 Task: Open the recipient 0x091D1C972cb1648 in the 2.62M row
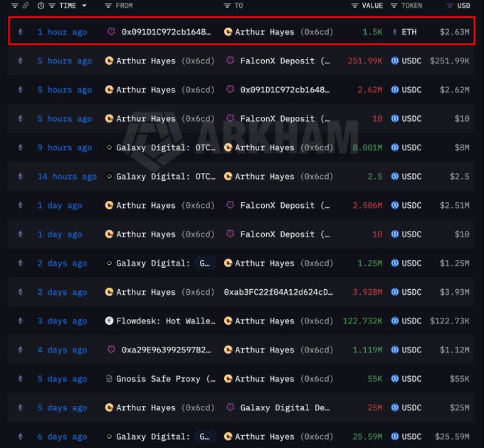point(285,90)
